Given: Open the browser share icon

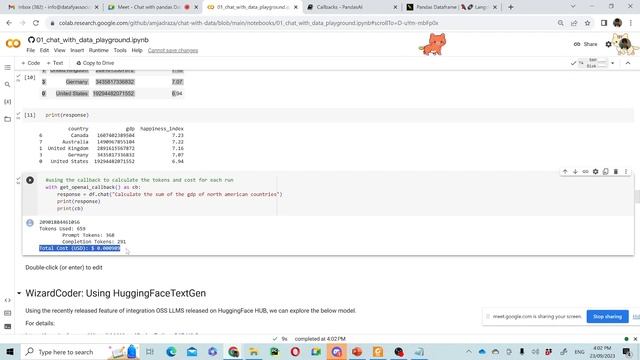Looking at the screenshot, I should 574,23.
